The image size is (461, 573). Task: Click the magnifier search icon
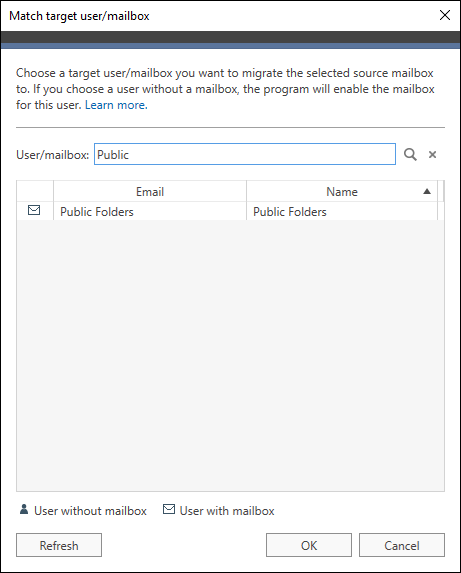tap(410, 154)
